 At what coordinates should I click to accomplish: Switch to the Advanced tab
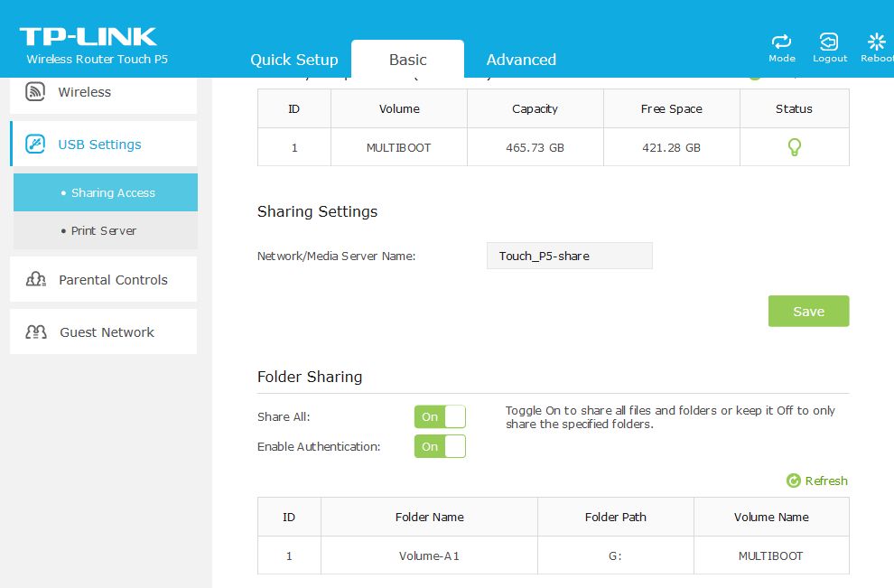click(521, 60)
